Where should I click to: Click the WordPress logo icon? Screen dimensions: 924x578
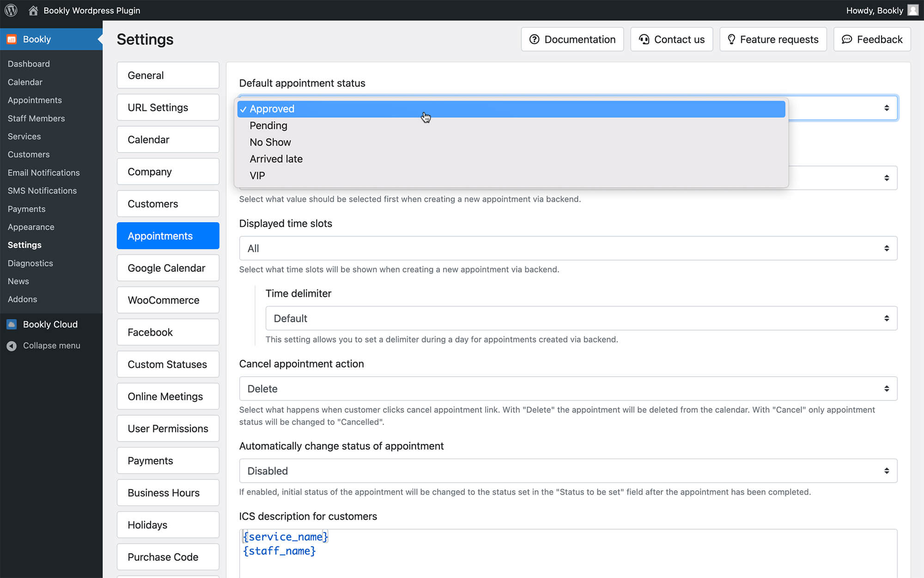click(x=11, y=10)
